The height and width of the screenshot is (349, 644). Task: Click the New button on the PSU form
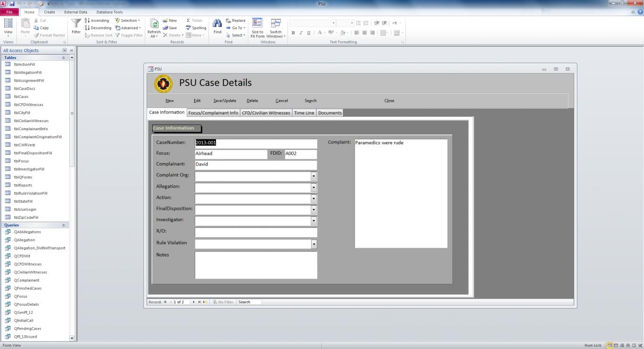point(170,100)
